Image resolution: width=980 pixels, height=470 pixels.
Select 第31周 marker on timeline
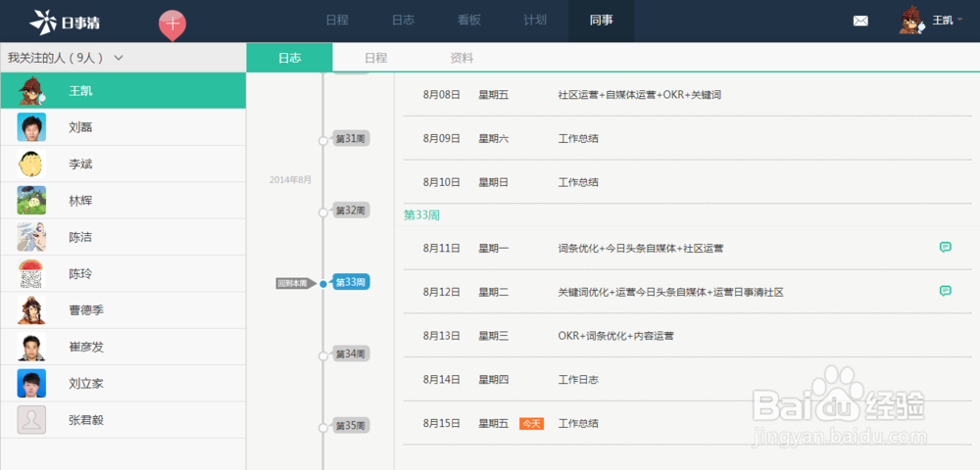click(350, 139)
